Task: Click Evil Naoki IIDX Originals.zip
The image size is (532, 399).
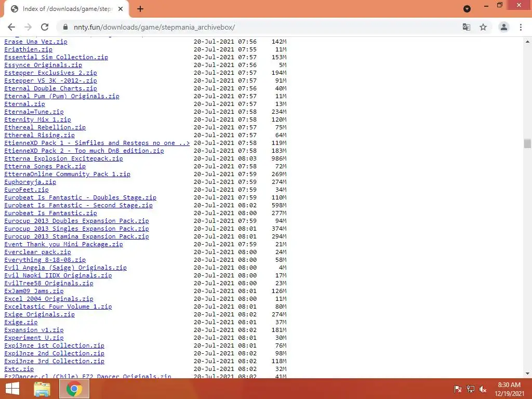Action: tap(58, 275)
